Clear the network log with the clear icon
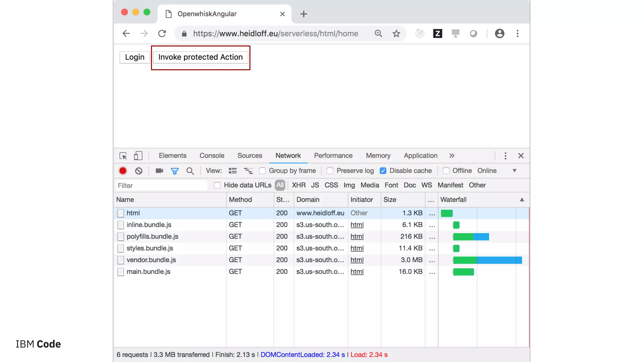This screenshot has height=362, width=644. (139, 171)
